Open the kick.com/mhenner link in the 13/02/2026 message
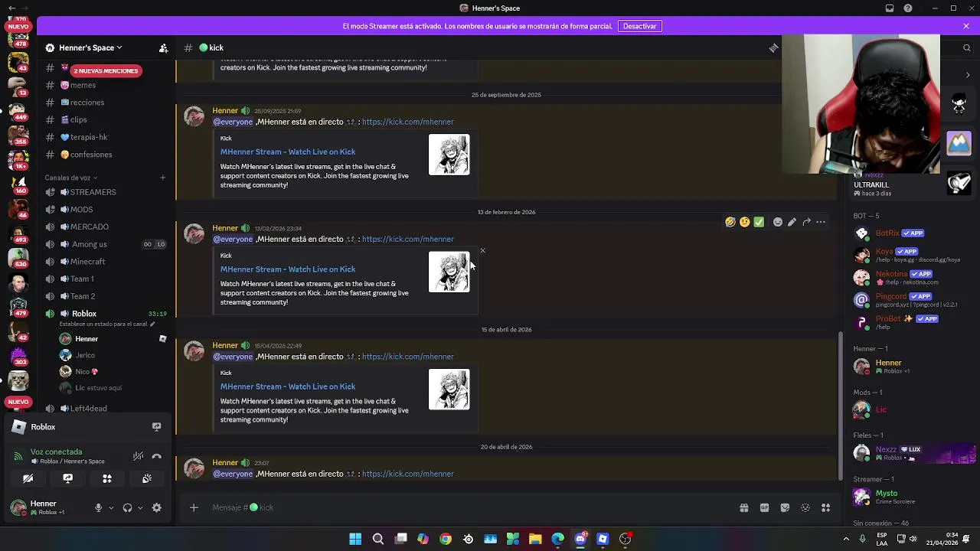Image resolution: width=980 pixels, height=551 pixels. pyautogui.click(x=407, y=239)
